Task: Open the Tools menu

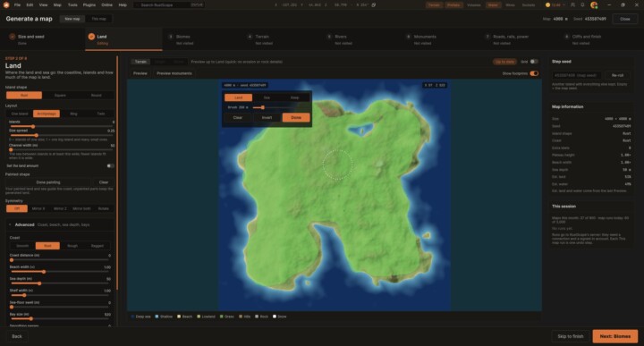Action: coord(72,5)
